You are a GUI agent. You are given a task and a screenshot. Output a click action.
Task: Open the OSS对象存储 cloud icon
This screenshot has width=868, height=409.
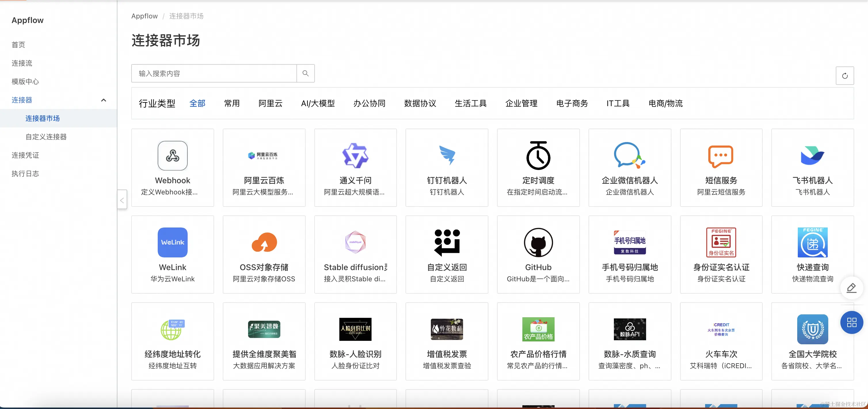coord(264,242)
